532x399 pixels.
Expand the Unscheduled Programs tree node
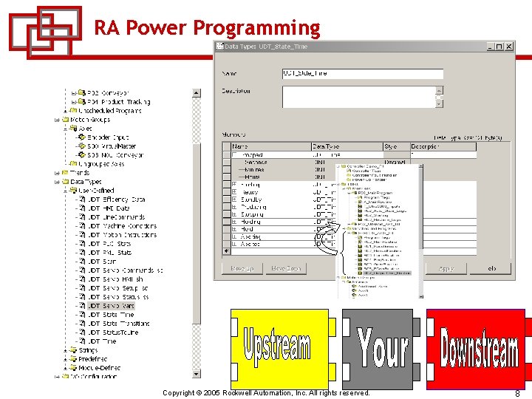click(x=65, y=111)
